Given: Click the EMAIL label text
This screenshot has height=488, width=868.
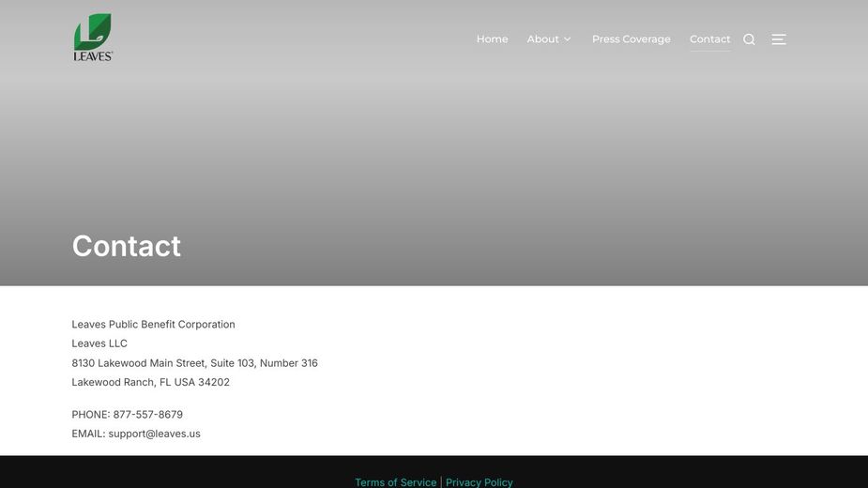Looking at the screenshot, I should click(x=88, y=434).
